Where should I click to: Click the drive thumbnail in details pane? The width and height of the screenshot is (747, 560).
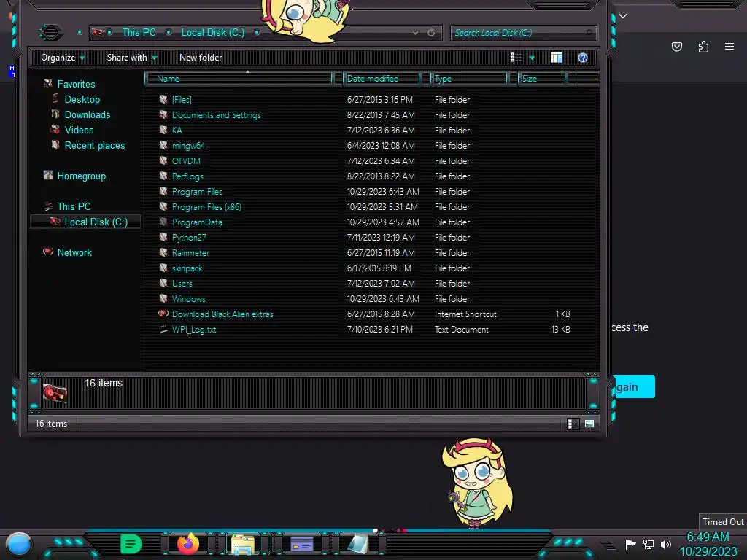click(55, 393)
